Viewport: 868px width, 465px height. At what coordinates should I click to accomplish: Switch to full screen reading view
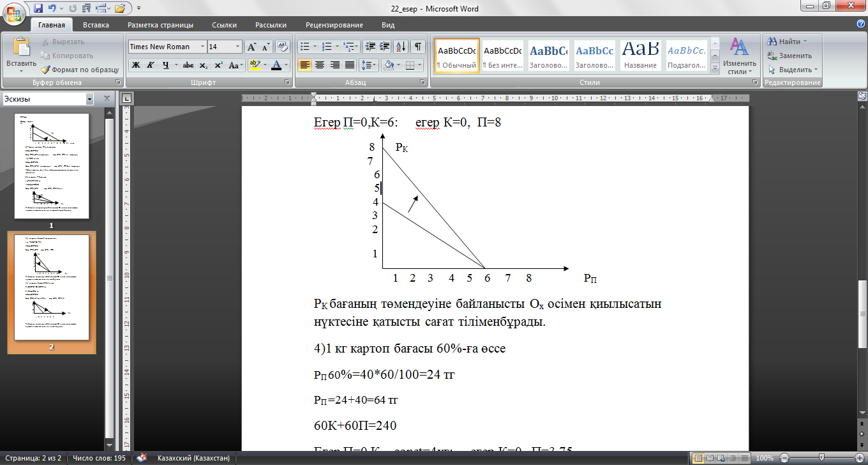coord(708,458)
